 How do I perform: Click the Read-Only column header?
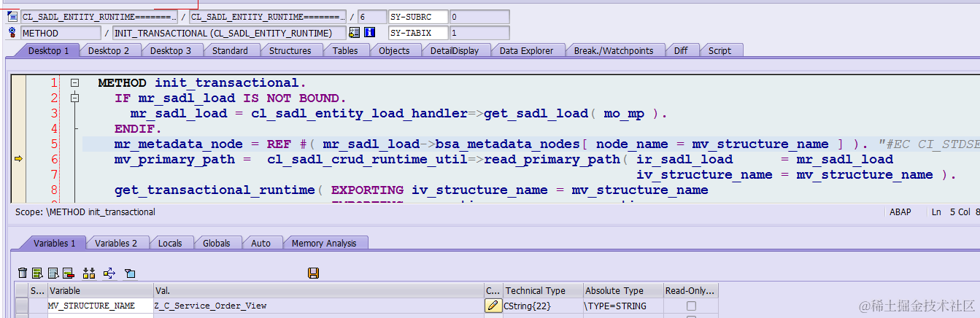pyautogui.click(x=691, y=290)
